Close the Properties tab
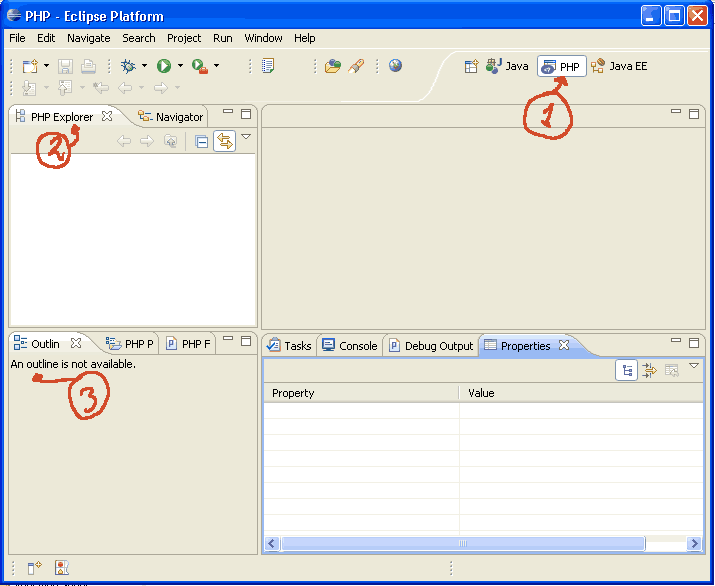 [564, 345]
